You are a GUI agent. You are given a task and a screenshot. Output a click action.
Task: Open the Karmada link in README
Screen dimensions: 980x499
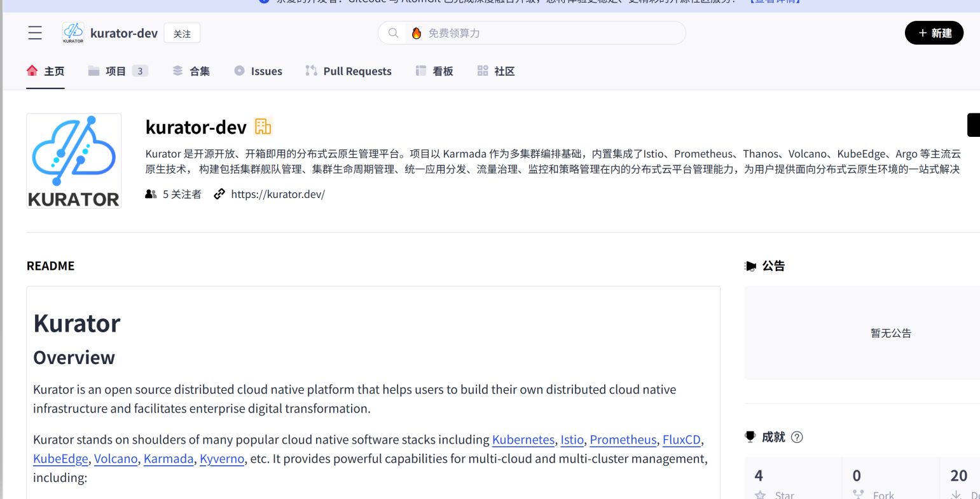coord(169,459)
